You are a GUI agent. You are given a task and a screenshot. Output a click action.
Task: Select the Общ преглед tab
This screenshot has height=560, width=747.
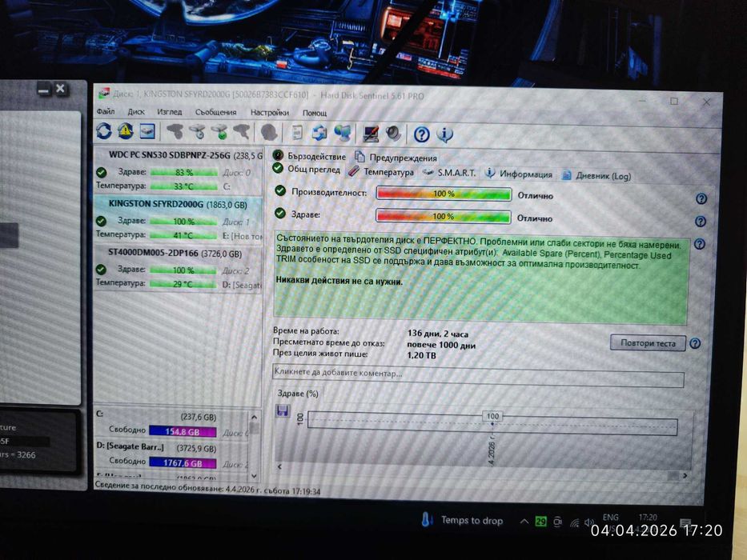pyautogui.click(x=307, y=170)
